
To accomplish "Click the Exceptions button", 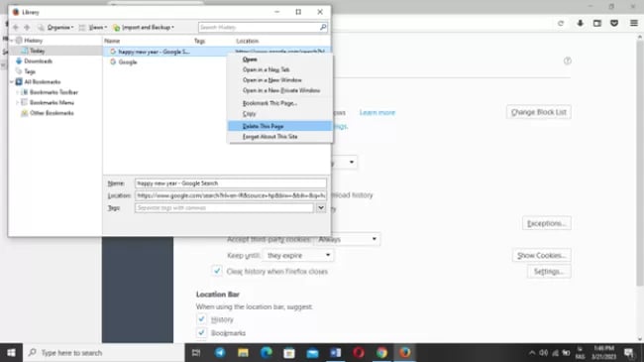I will [x=547, y=223].
